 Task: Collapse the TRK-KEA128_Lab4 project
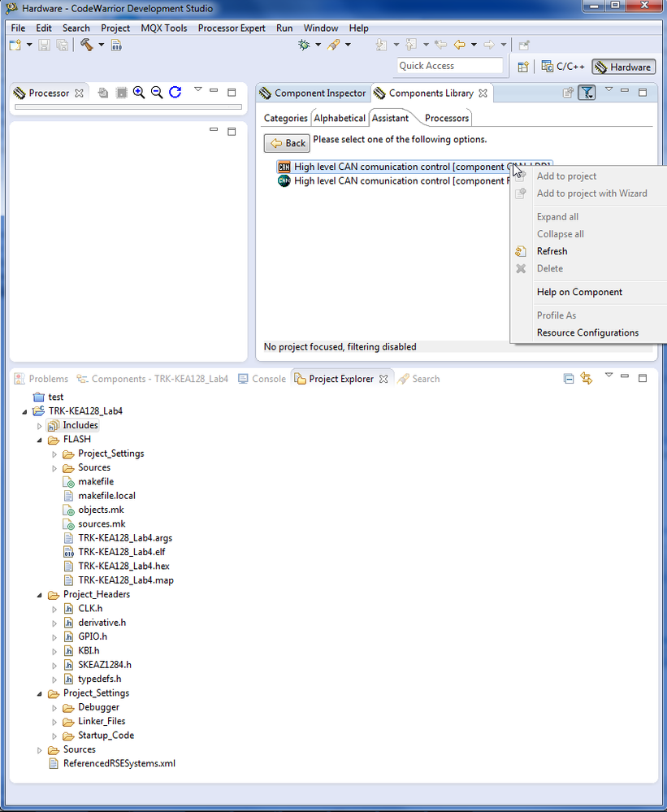pos(24,412)
